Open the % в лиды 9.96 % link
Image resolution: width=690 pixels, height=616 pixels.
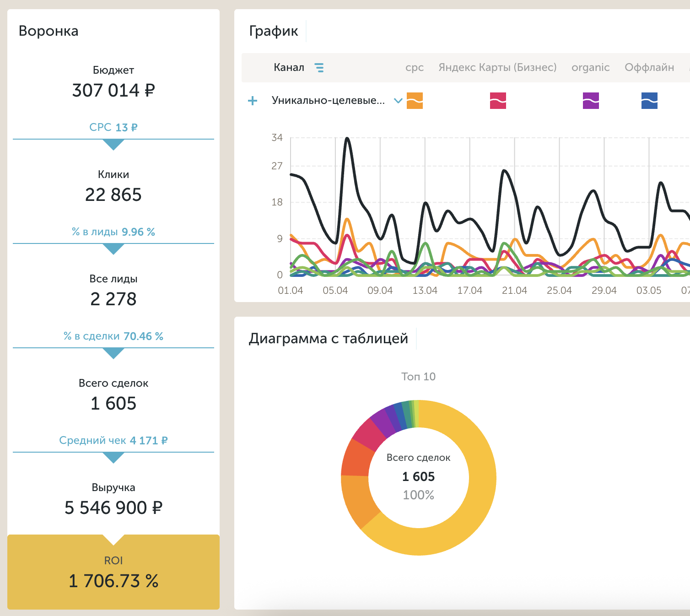point(113,232)
